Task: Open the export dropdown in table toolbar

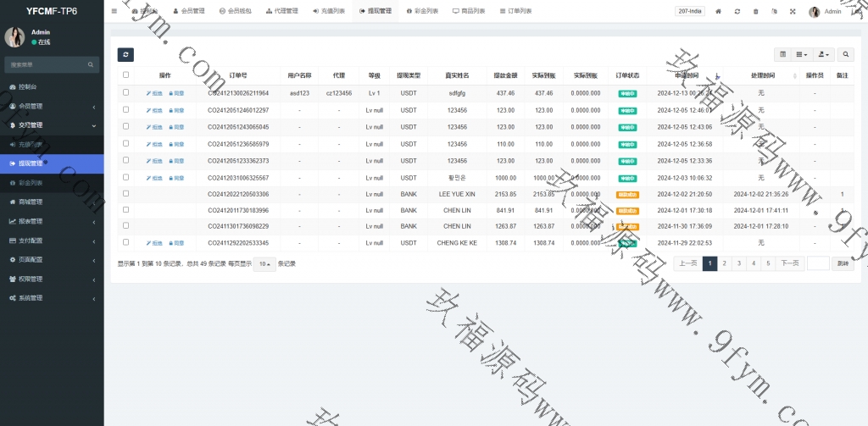Action: (823, 54)
